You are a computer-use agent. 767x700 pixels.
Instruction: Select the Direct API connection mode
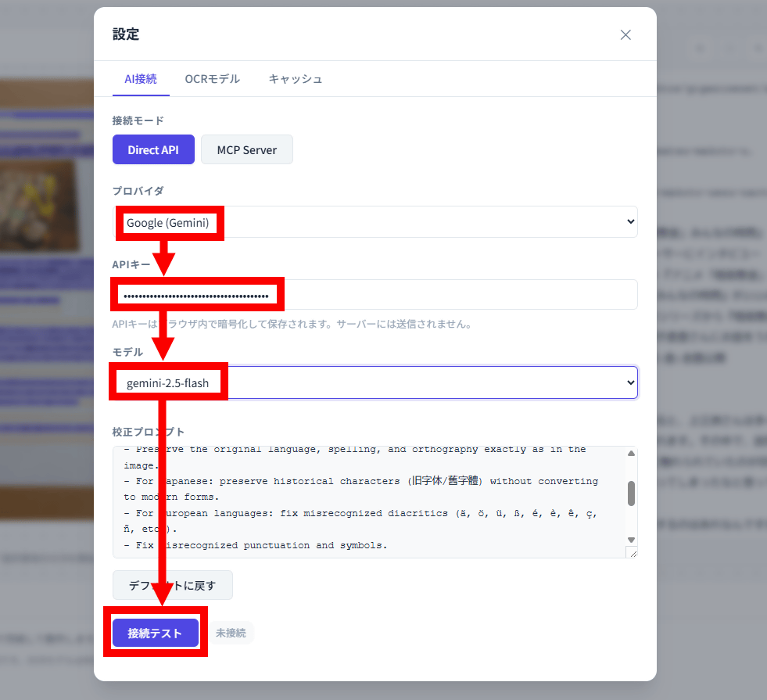153,149
